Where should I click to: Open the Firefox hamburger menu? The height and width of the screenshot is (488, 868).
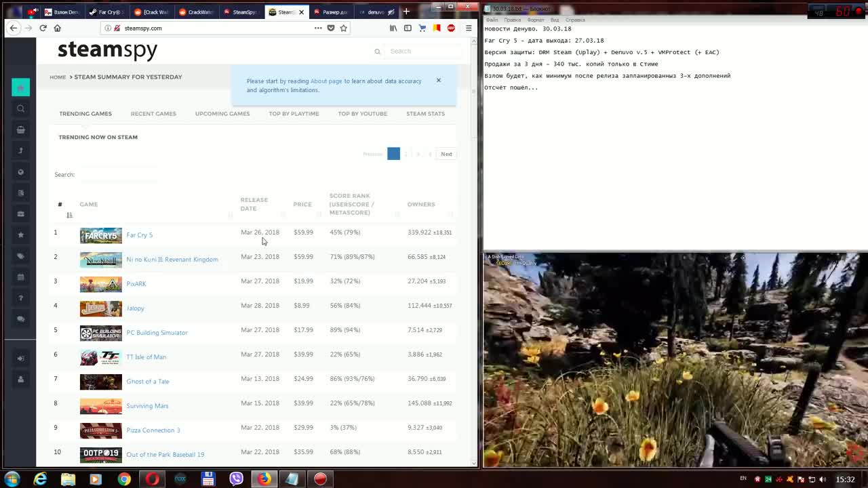[469, 28]
